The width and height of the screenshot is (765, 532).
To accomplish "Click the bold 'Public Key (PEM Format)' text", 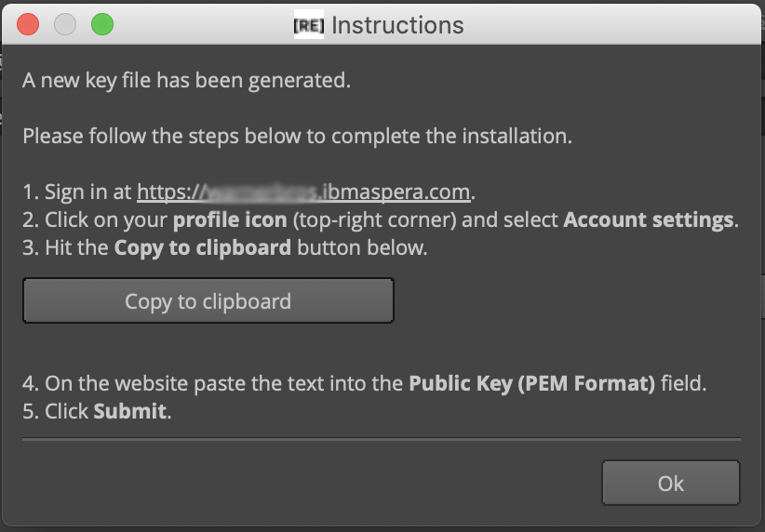I will [531, 383].
